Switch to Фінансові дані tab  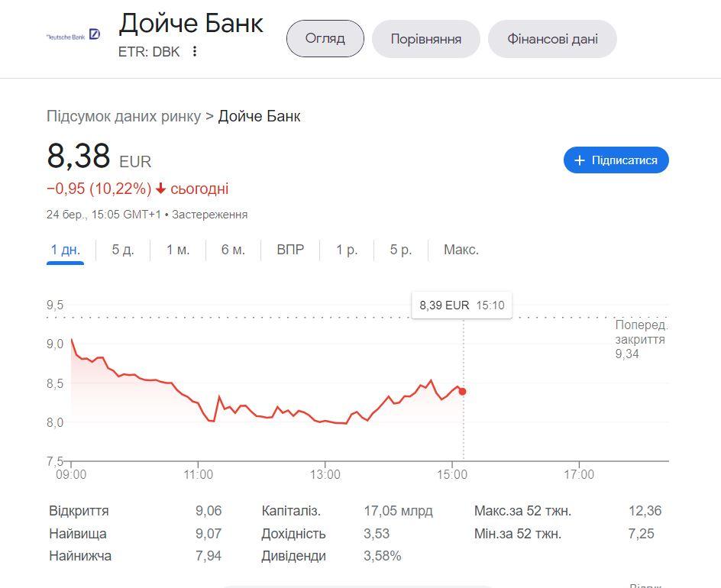click(551, 39)
